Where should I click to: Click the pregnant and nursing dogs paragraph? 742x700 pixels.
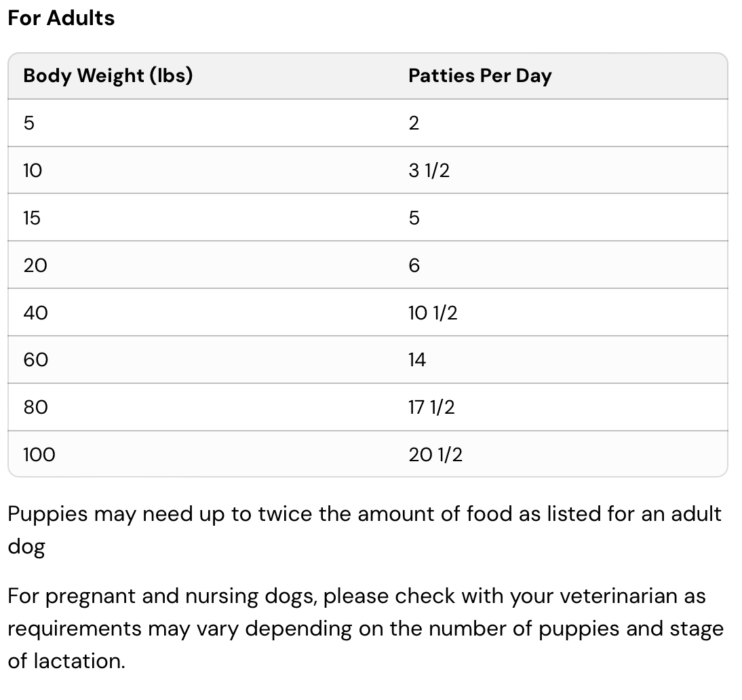click(364, 628)
